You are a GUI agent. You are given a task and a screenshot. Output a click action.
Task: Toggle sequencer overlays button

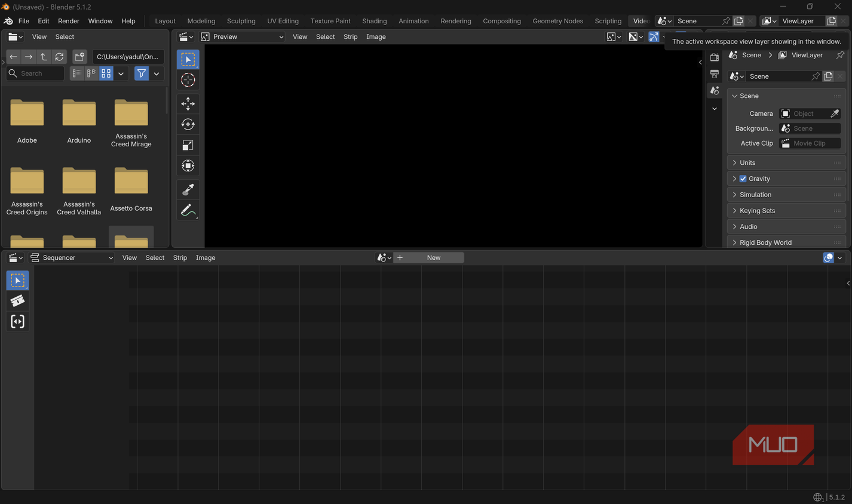[828, 258]
